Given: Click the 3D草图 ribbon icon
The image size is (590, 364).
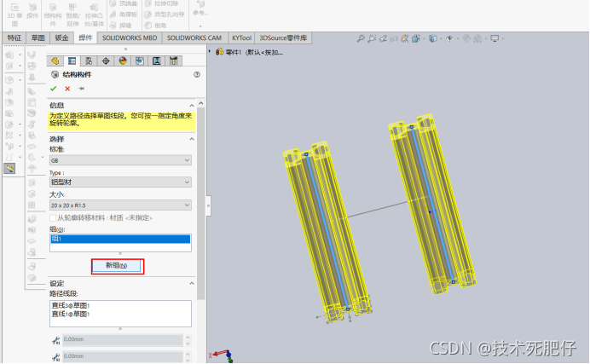Looking at the screenshot, I should [14, 15].
